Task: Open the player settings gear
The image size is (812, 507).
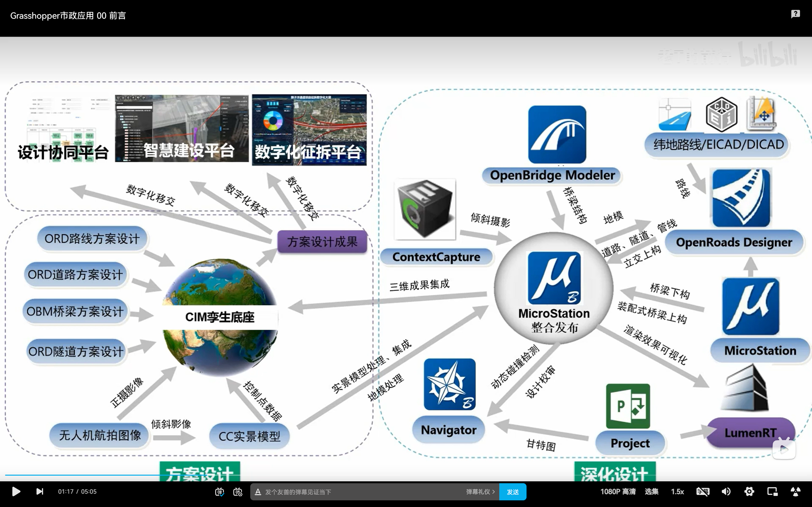Action: pyautogui.click(x=749, y=491)
